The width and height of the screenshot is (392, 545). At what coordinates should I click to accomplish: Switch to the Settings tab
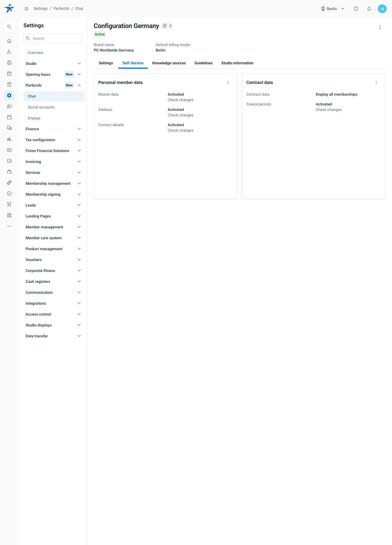pos(106,63)
